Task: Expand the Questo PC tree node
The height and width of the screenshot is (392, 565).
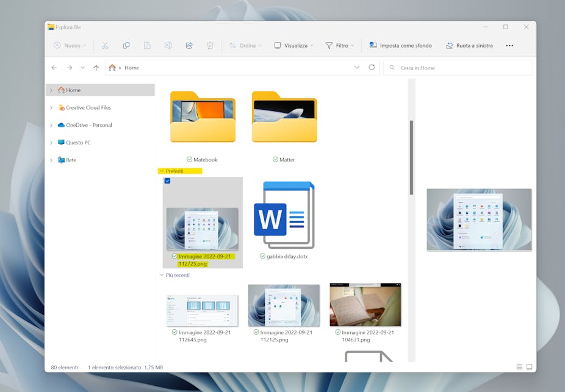Action: [51, 143]
